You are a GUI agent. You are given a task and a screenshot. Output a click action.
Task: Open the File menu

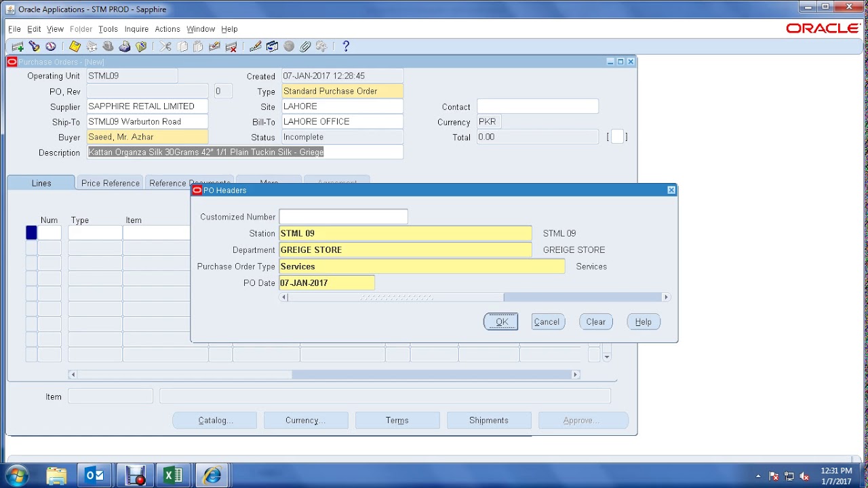click(14, 29)
